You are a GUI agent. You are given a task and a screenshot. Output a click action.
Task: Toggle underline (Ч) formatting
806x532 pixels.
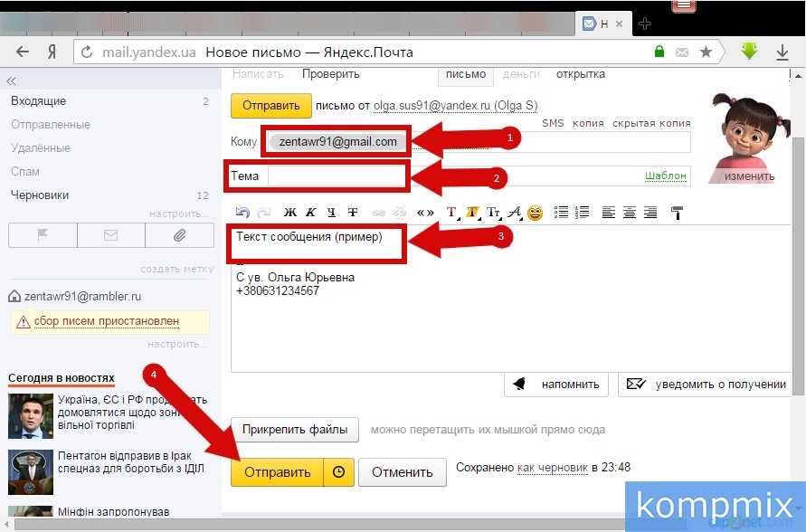click(x=332, y=212)
